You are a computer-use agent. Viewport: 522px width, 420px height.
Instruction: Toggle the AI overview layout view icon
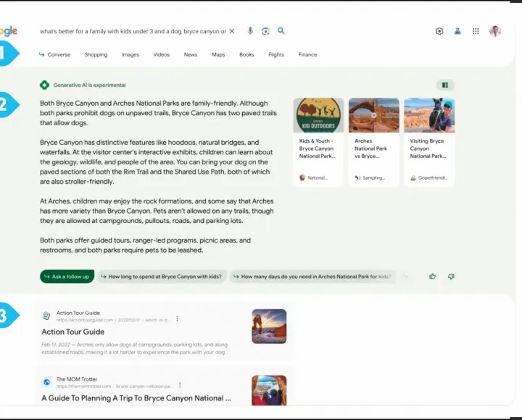click(x=445, y=85)
